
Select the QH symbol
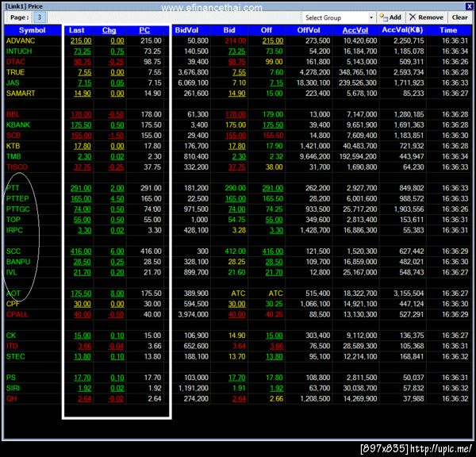click(x=12, y=399)
